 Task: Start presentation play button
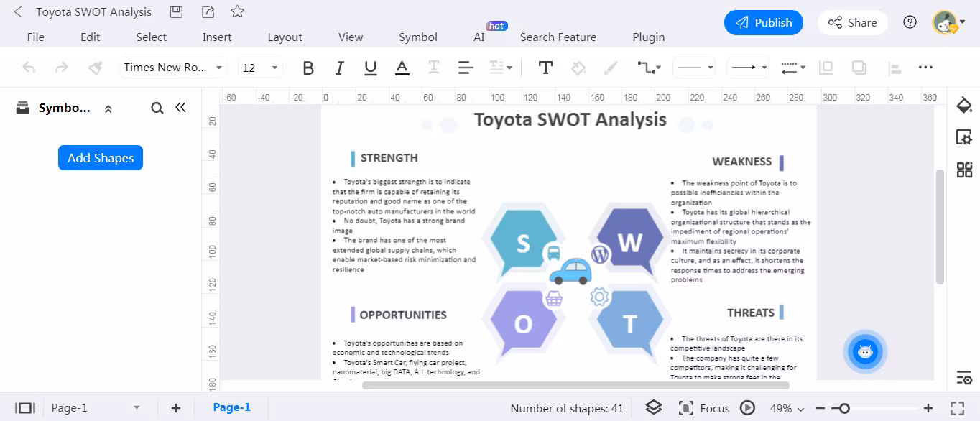[748, 408]
